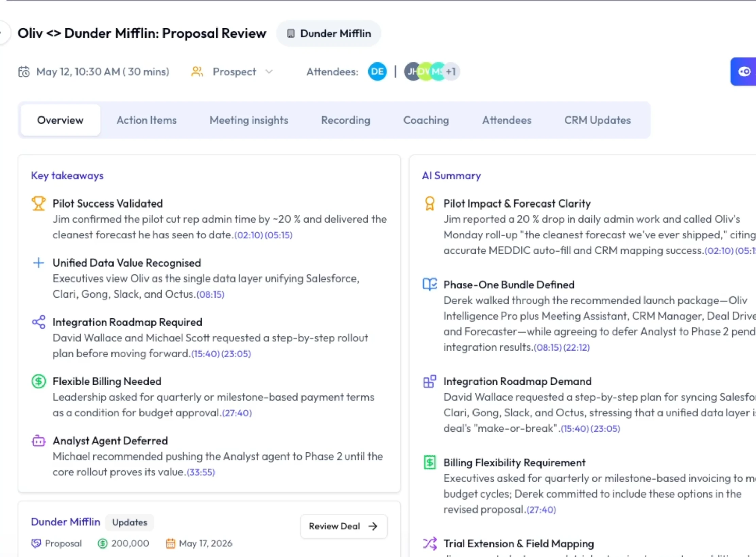756x557 pixels.
Task: Click the trophy icon for Pilot Success Validated
Action: 38,203
